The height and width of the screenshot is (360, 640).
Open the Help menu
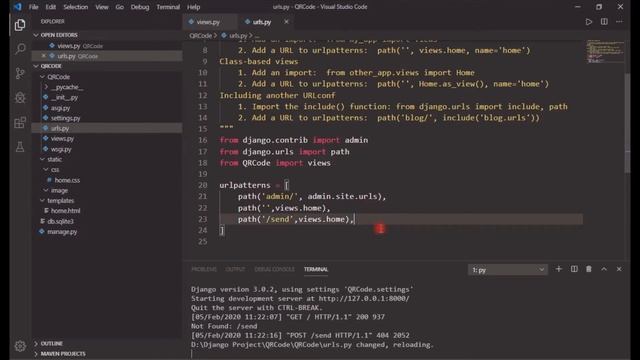[193, 7]
